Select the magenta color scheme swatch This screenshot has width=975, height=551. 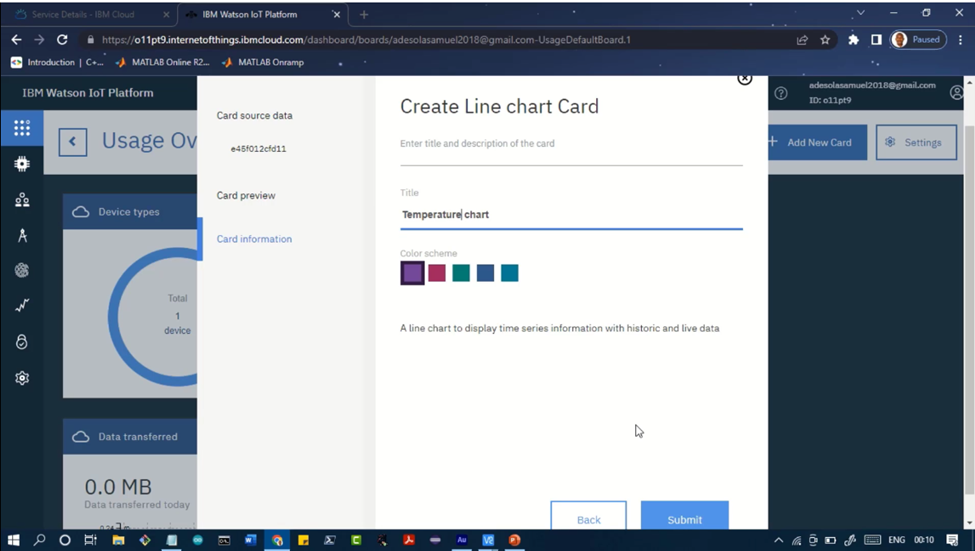click(437, 273)
